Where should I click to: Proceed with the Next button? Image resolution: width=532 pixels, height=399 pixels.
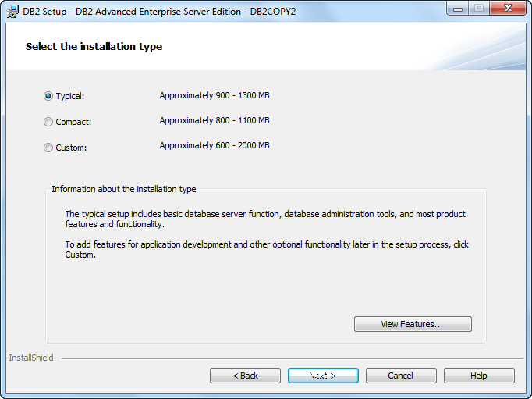[x=323, y=376]
